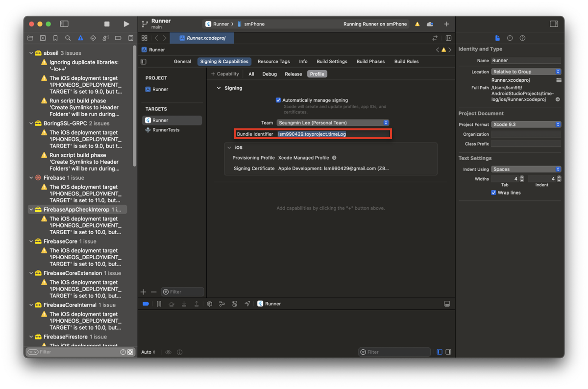Go forward in editor history

(165, 38)
